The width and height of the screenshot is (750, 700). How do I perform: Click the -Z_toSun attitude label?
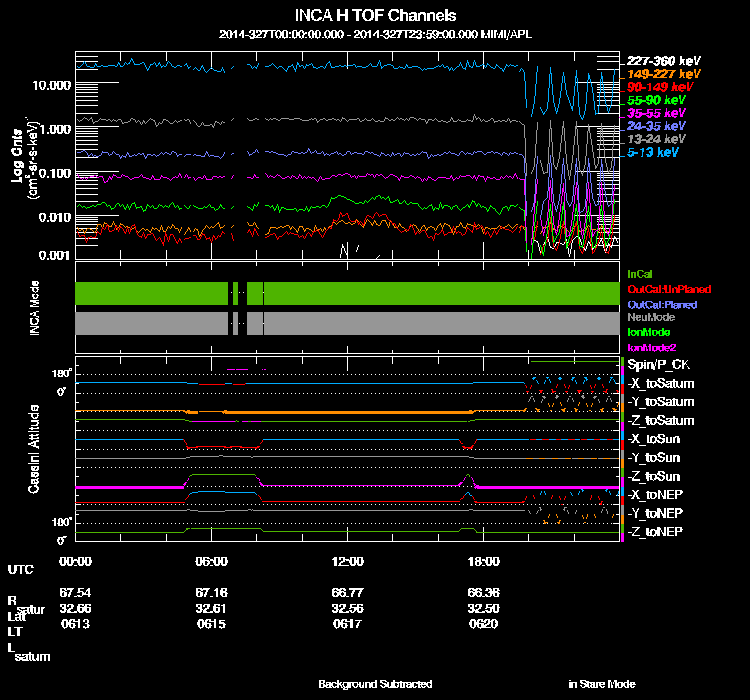(x=656, y=476)
